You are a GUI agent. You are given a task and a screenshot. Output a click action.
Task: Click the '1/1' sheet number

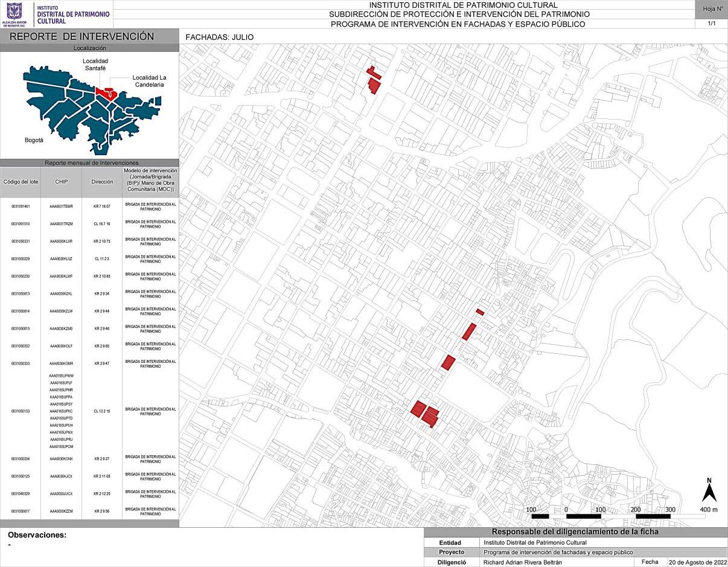point(712,24)
